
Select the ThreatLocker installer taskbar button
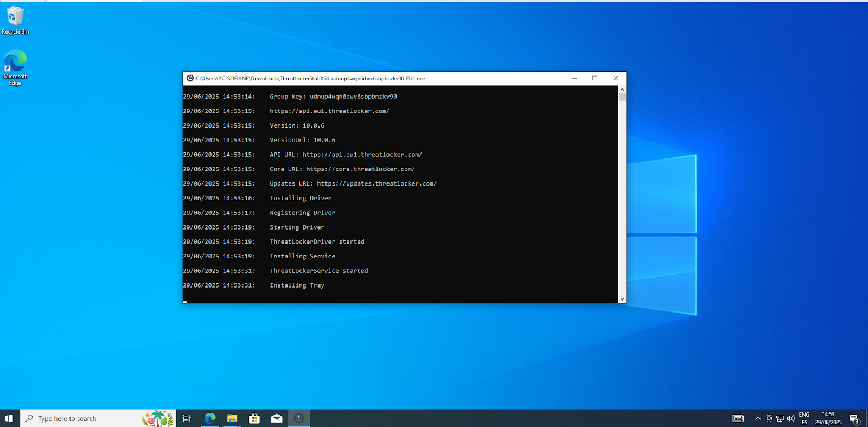[x=299, y=418]
